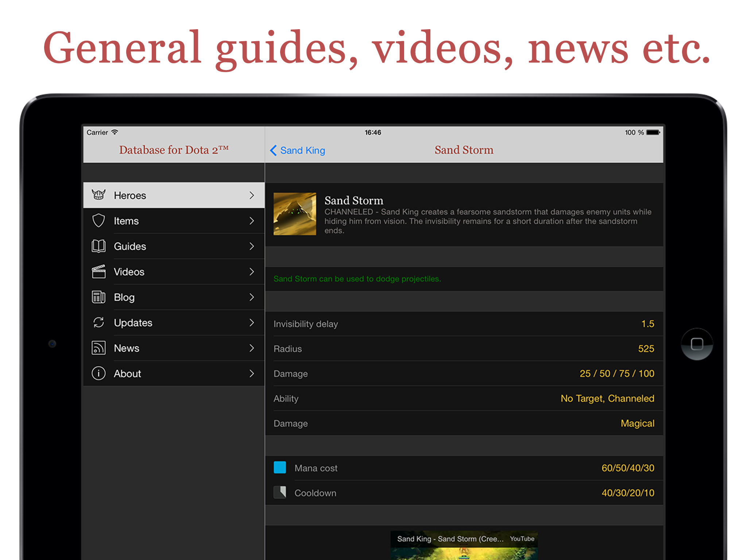
Task: Tap the Wi-Fi status icon
Action: tap(115, 132)
